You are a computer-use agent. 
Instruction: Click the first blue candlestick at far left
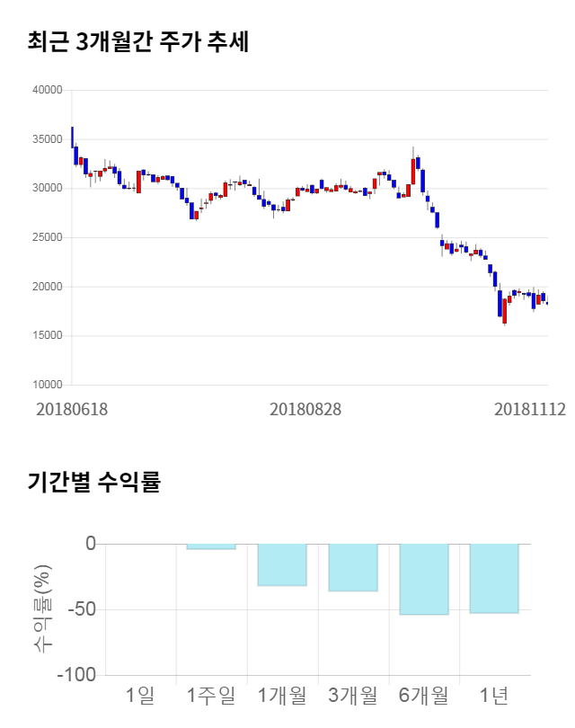click(x=72, y=137)
